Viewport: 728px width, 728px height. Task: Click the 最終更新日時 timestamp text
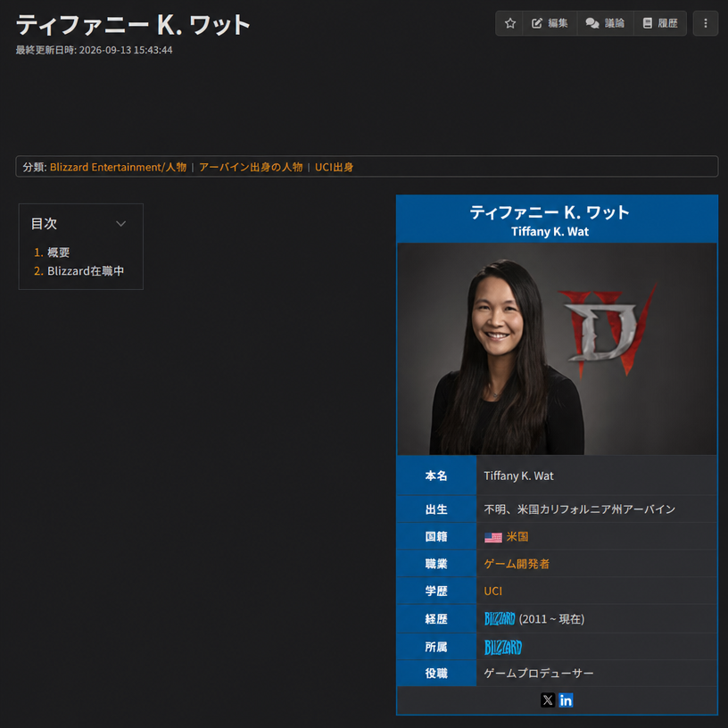[95, 50]
